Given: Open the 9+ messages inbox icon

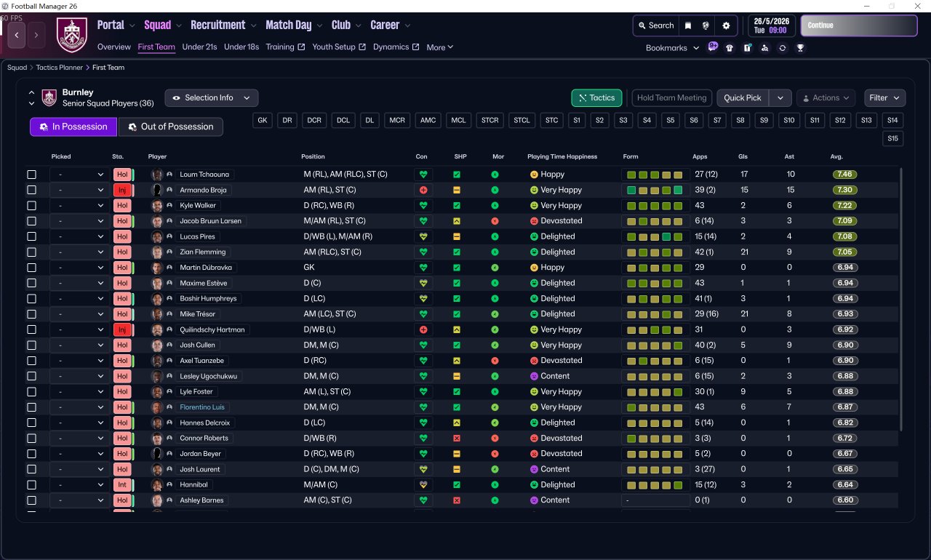Looking at the screenshot, I should [713, 47].
